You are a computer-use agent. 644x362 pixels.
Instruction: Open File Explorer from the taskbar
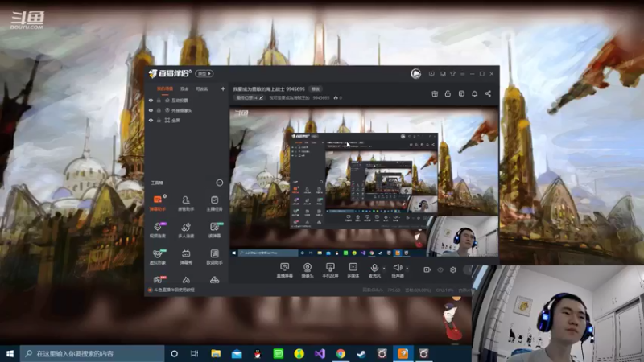[x=216, y=353]
